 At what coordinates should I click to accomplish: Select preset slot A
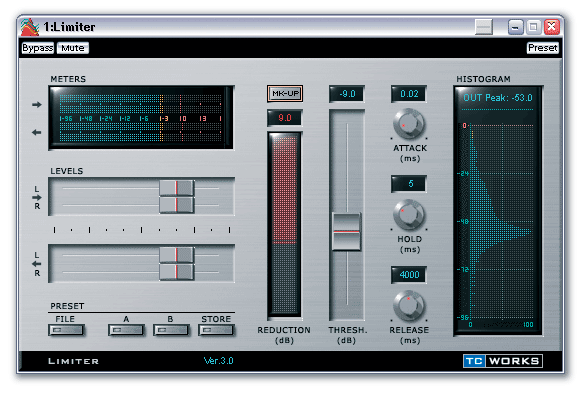126,330
